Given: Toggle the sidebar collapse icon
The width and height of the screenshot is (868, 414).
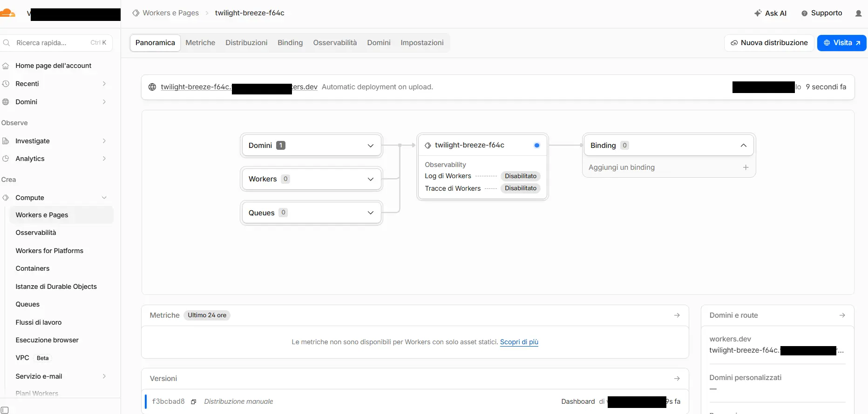Looking at the screenshot, I should click(x=5, y=410).
